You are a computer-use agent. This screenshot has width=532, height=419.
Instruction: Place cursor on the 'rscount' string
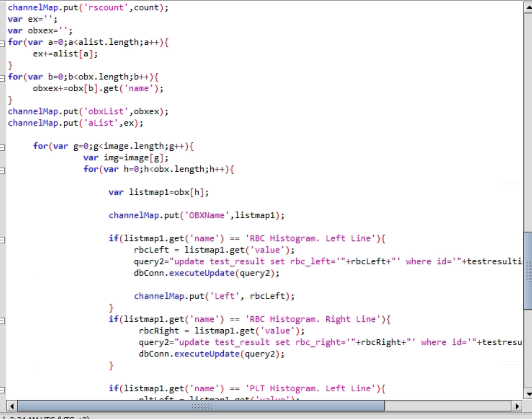(106, 7)
